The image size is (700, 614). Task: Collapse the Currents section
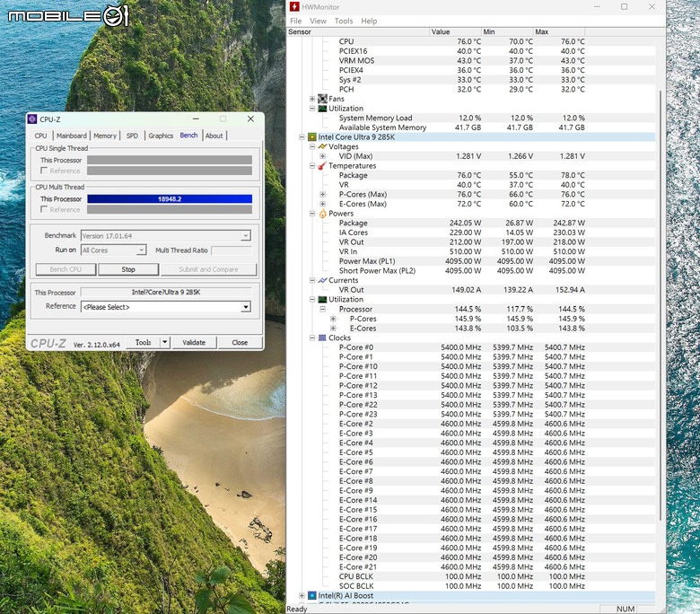pyautogui.click(x=312, y=280)
